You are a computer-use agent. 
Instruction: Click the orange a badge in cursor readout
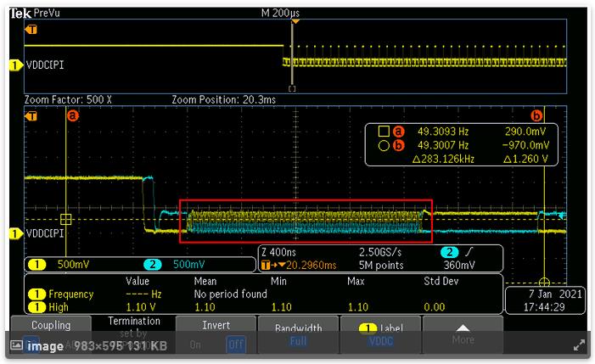tap(398, 132)
